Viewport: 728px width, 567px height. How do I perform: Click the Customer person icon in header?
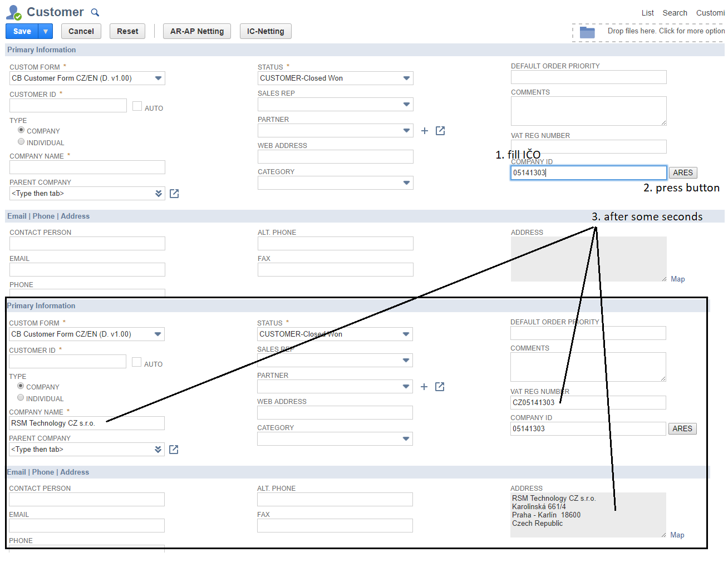point(13,12)
